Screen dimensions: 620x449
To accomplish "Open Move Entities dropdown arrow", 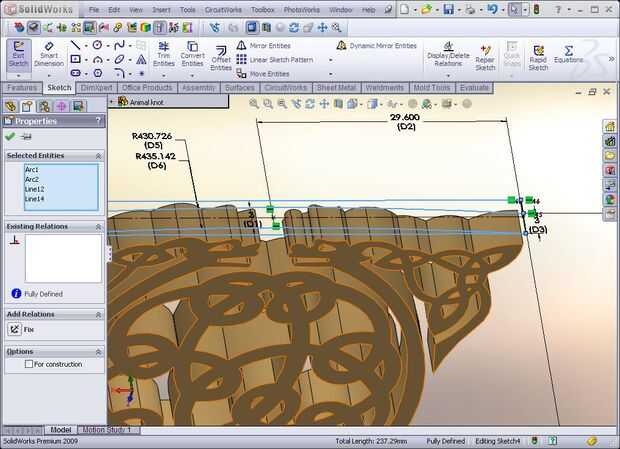I will click(331, 74).
